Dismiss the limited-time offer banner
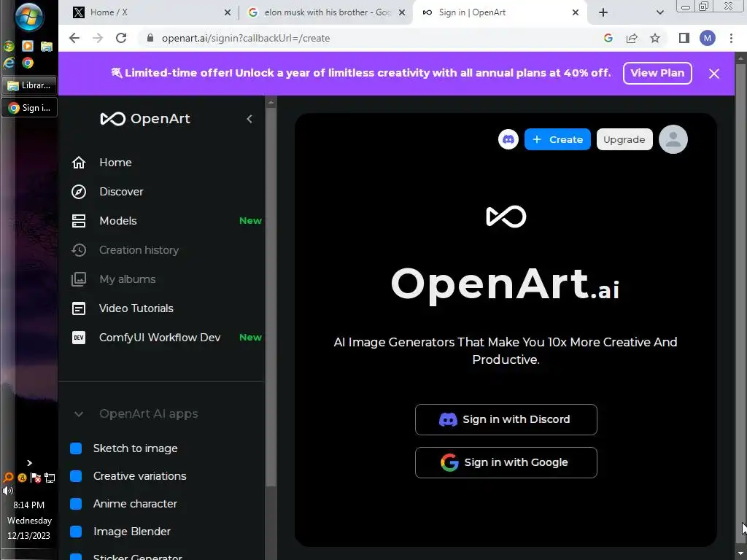Viewport: 747px width, 560px height. [x=713, y=74]
